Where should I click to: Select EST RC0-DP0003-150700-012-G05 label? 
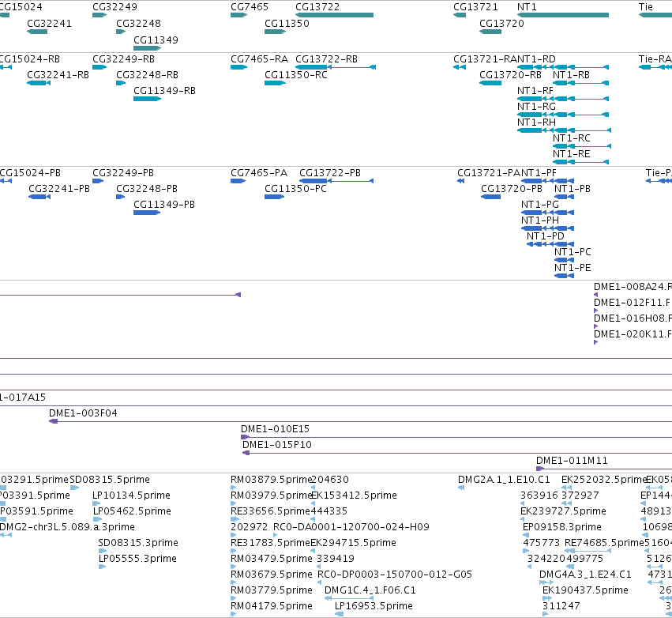pyautogui.click(x=395, y=575)
